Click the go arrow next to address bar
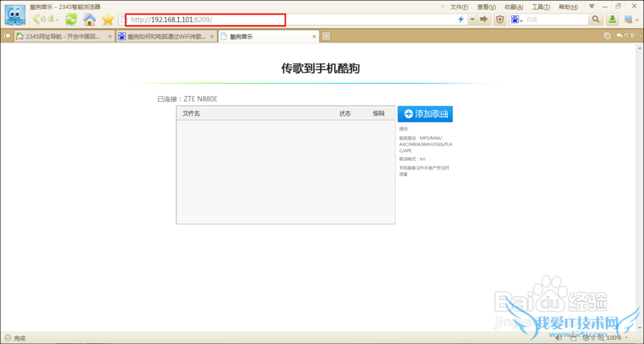644x344 pixels. coord(484,19)
